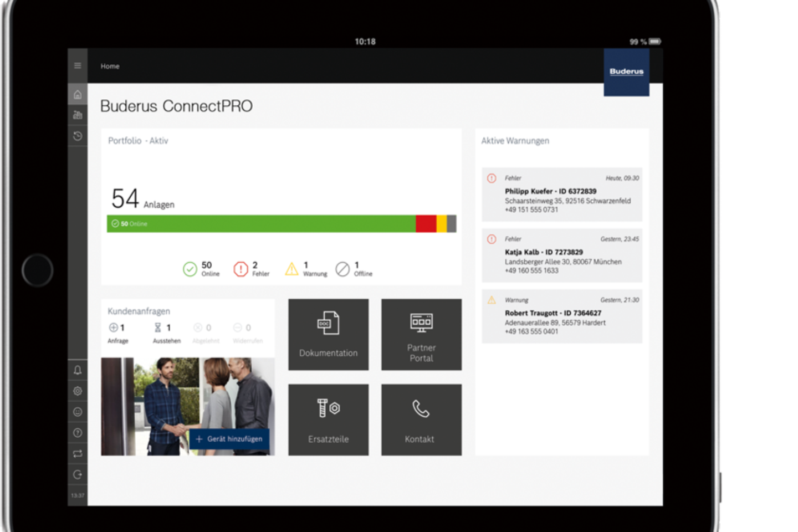Open the Partner Portal tile

coord(421,335)
